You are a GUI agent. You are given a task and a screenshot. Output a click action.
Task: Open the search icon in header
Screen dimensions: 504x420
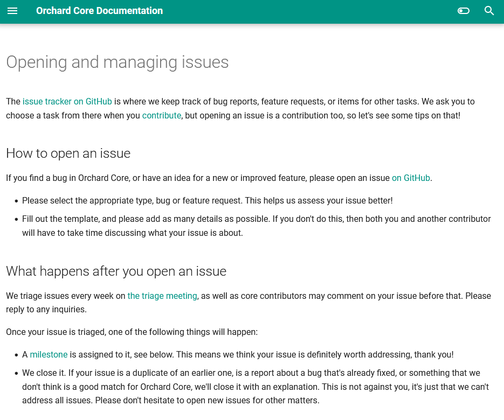point(489,11)
